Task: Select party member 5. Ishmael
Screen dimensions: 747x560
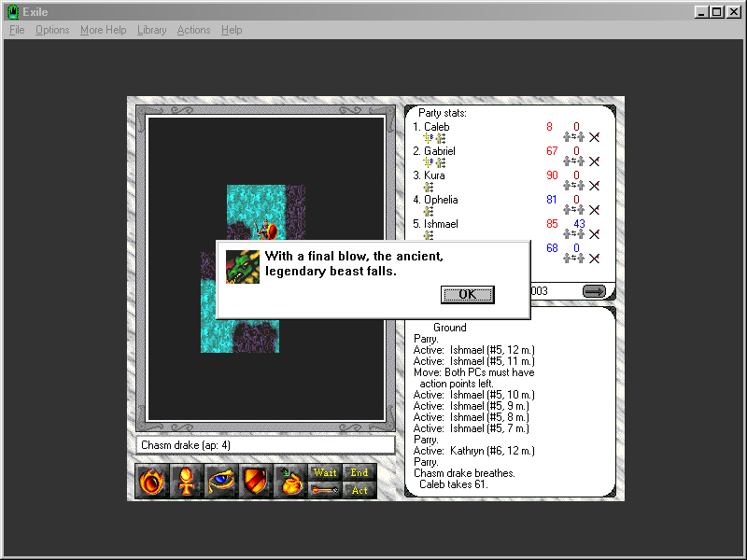Action: click(435, 224)
